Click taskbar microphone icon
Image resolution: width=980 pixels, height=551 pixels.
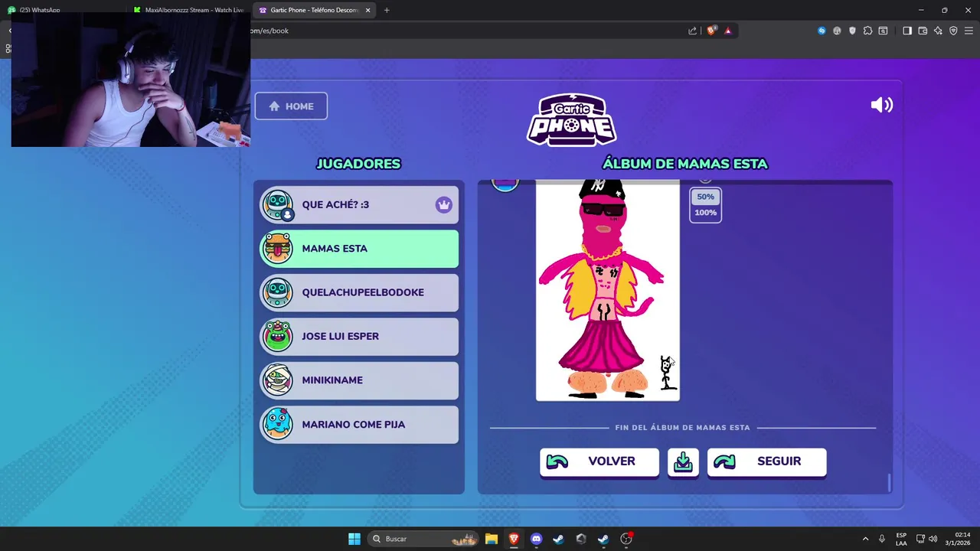coord(882,539)
